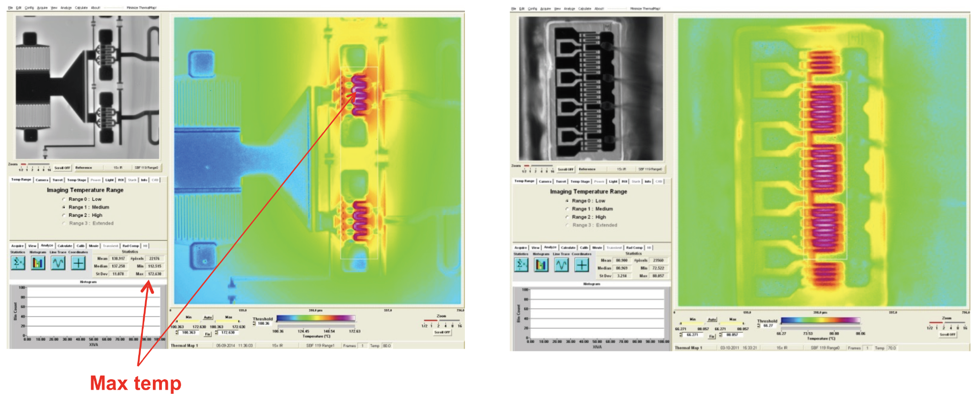Image resolution: width=980 pixels, height=402 pixels.
Task: Open the Calib tab in left window
Action: coord(80,246)
